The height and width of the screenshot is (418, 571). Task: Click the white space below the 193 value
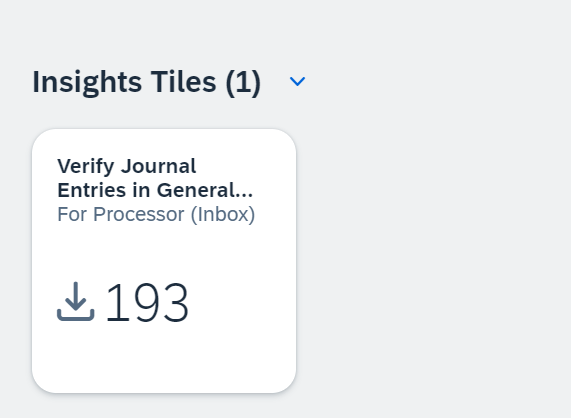click(164, 357)
